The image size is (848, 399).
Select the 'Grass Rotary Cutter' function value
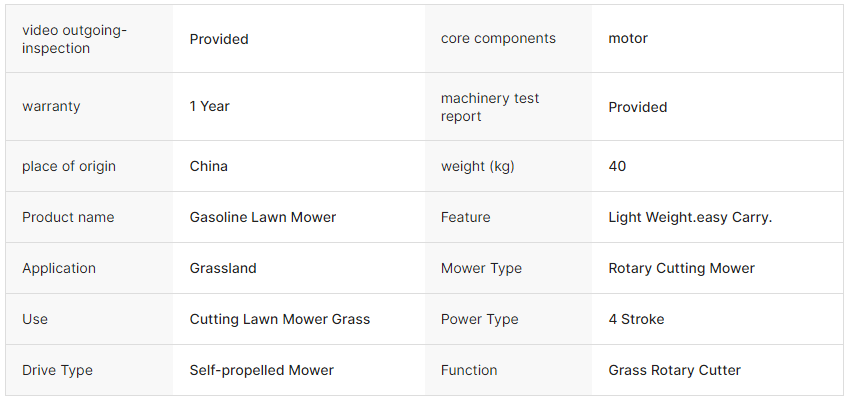pos(674,370)
